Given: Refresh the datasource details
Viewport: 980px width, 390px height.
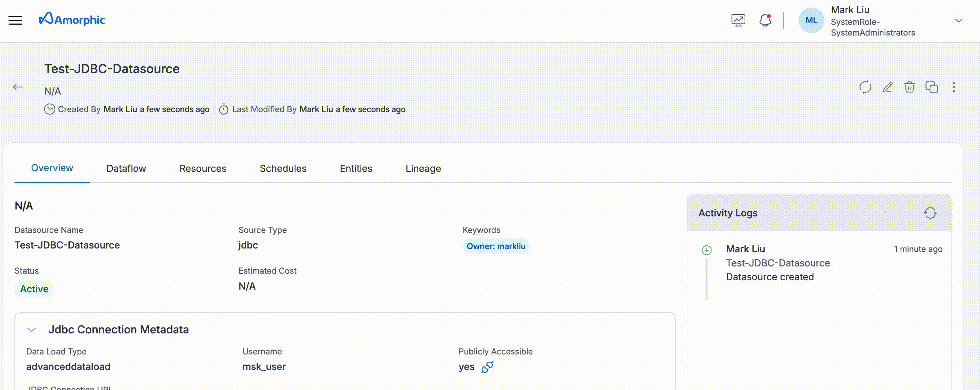Looking at the screenshot, I should click(x=865, y=87).
